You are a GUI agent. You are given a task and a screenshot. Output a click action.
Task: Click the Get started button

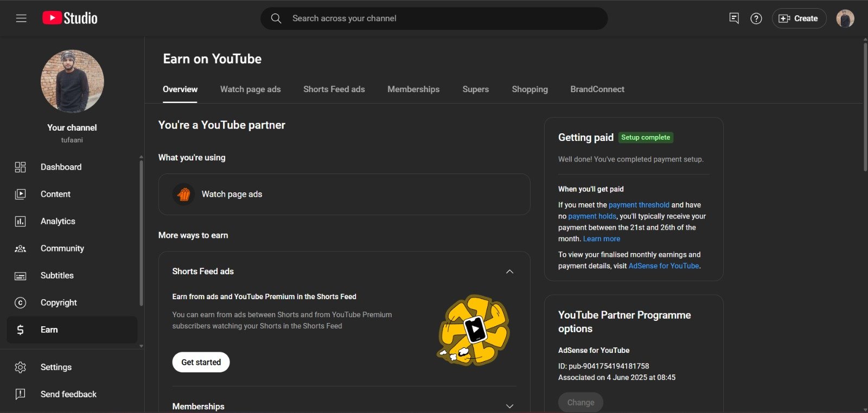pos(201,362)
